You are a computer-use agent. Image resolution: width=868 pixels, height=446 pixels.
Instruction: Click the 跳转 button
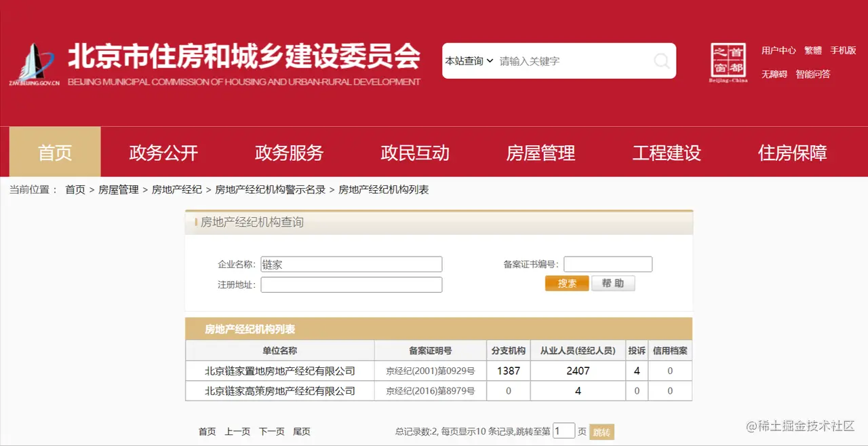pyautogui.click(x=601, y=432)
